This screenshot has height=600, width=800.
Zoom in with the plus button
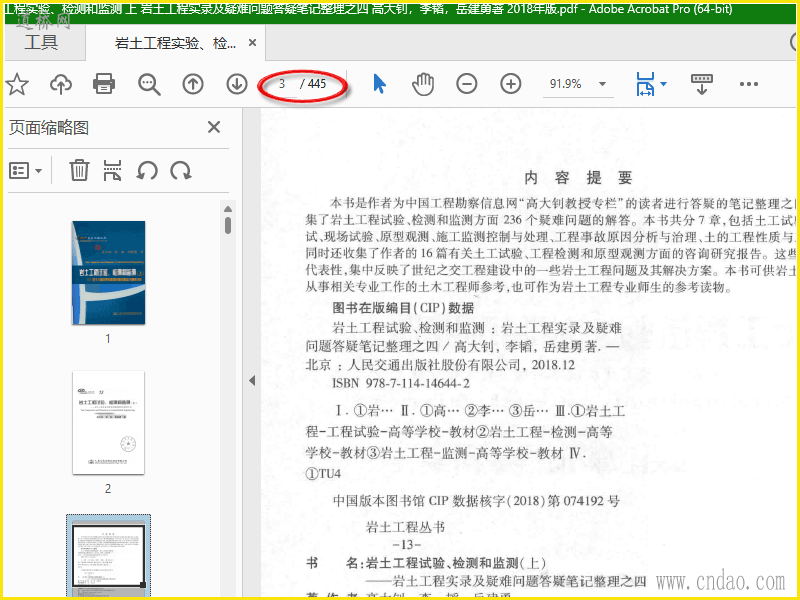tap(511, 84)
